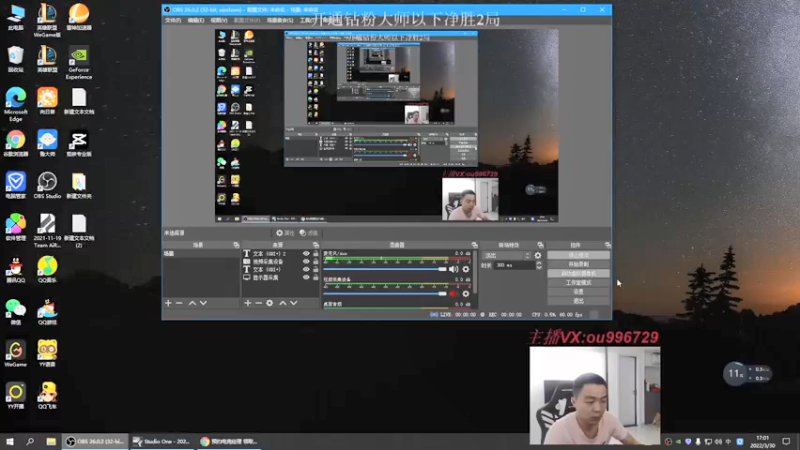The image size is (800, 450).
Task: Open the first mixer channel's gear settings
Action: tap(466, 269)
